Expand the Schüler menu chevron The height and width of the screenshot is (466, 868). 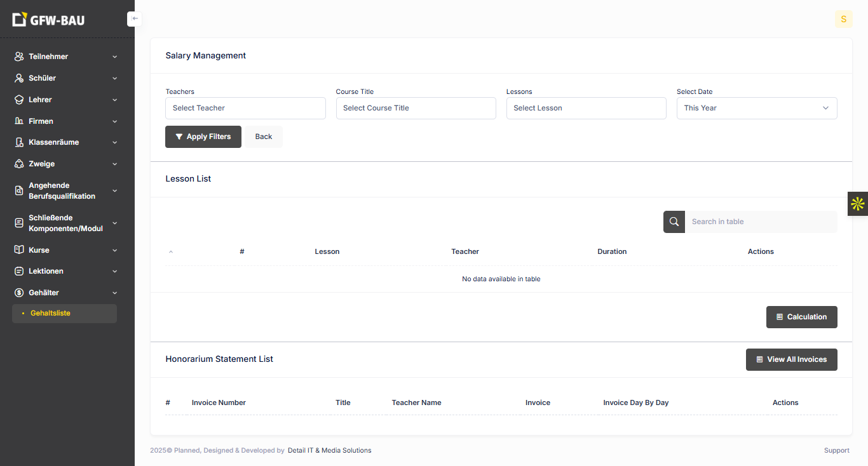[x=115, y=78]
